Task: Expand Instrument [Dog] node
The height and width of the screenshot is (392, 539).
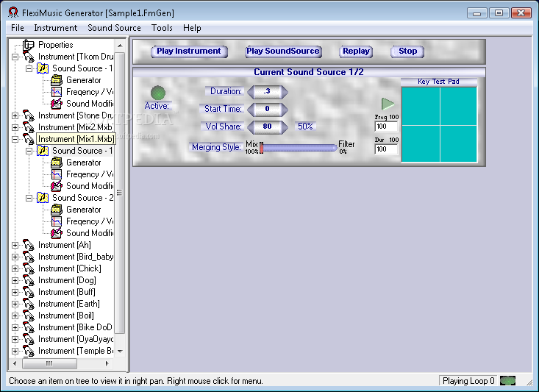Action: click(x=15, y=281)
